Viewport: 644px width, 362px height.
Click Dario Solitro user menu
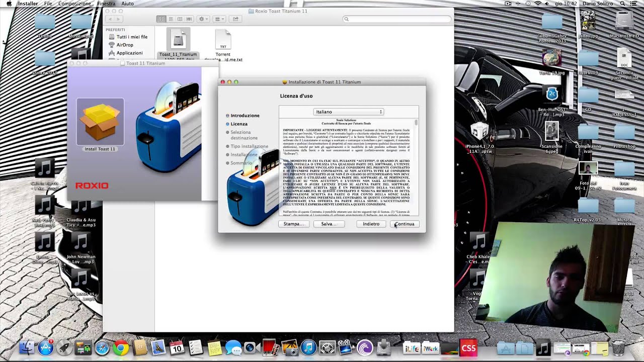(x=598, y=4)
